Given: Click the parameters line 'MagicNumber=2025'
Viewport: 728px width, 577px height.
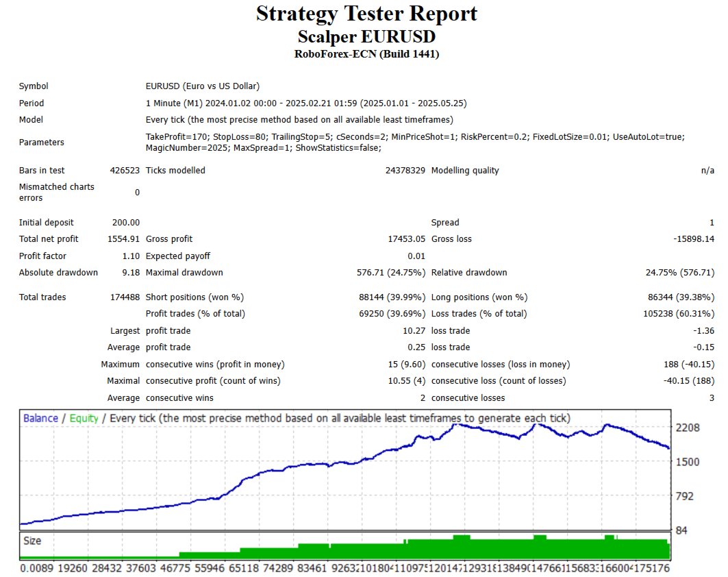Looking at the screenshot, I should (263, 148).
